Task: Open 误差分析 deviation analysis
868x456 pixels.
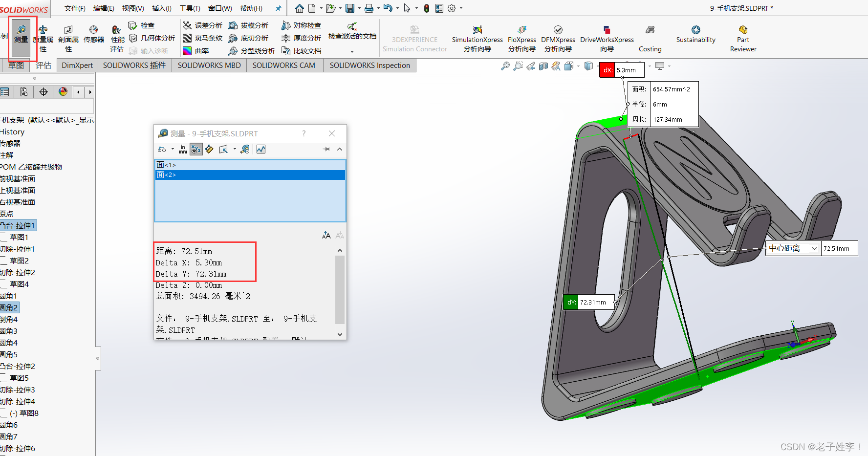Action: click(202, 25)
